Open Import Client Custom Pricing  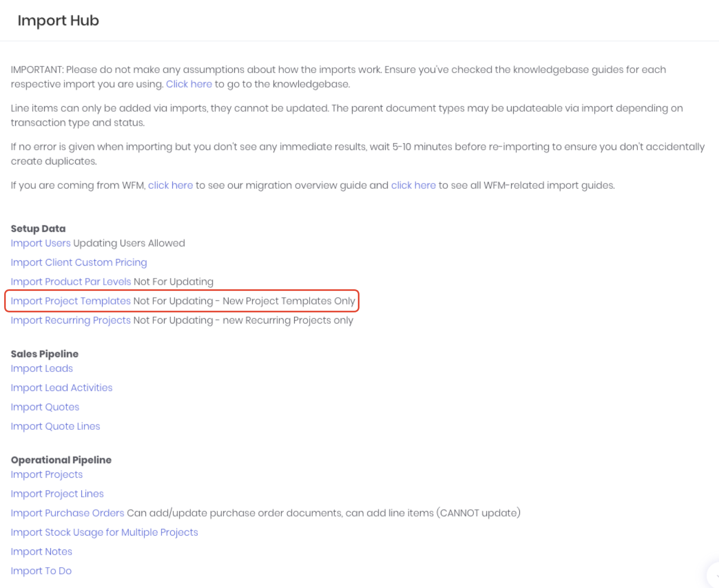tap(79, 262)
